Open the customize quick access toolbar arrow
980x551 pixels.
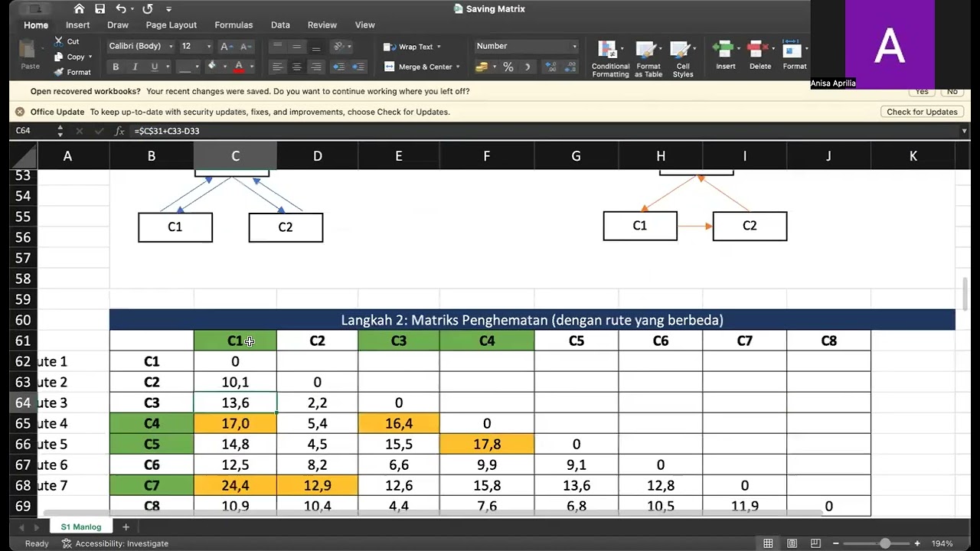(169, 9)
